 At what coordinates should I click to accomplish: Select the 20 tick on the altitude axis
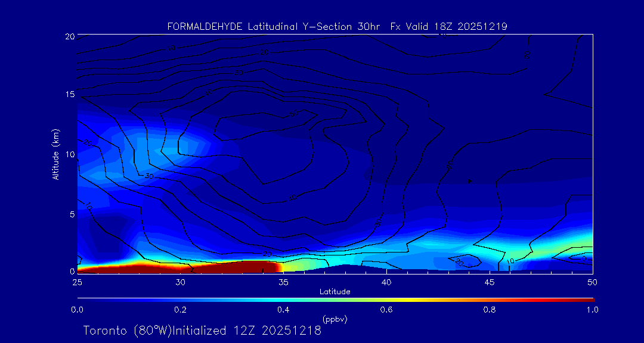pos(69,36)
